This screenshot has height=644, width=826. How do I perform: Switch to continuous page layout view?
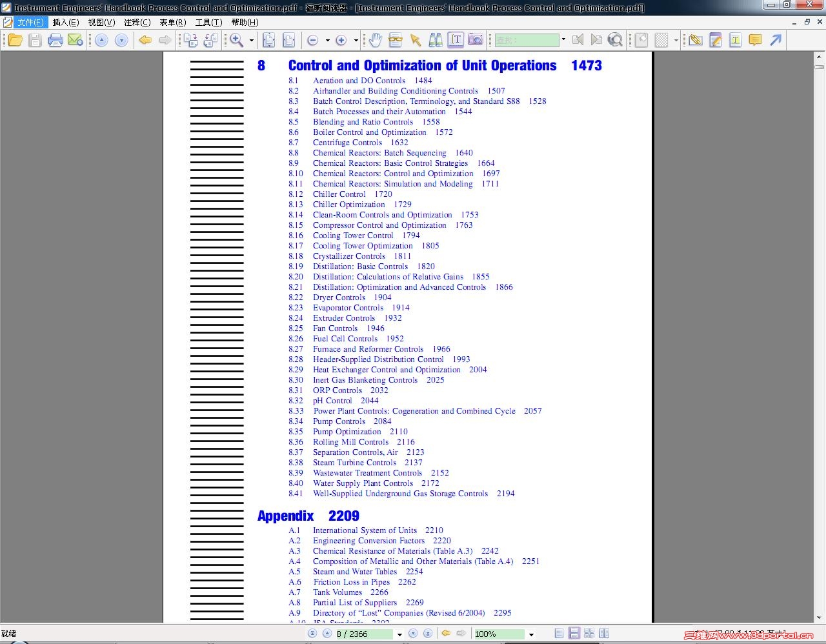coord(574,634)
